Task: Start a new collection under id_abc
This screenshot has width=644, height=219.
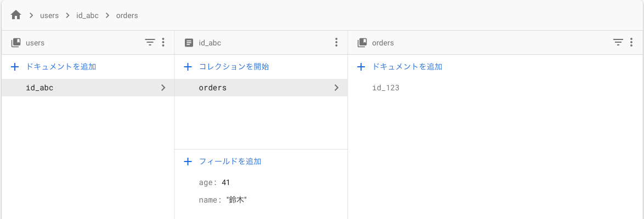Action: pos(227,67)
